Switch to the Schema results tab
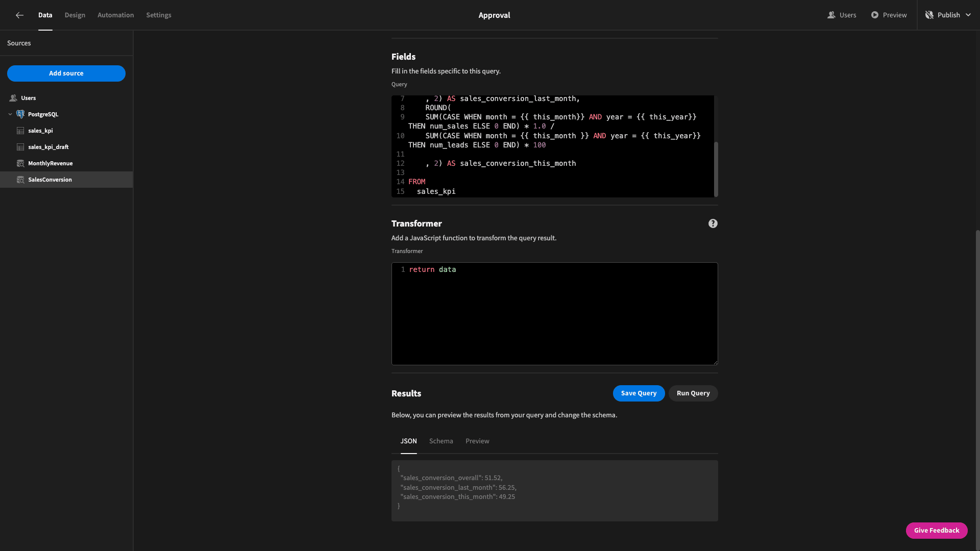This screenshot has height=551, width=980. [441, 441]
